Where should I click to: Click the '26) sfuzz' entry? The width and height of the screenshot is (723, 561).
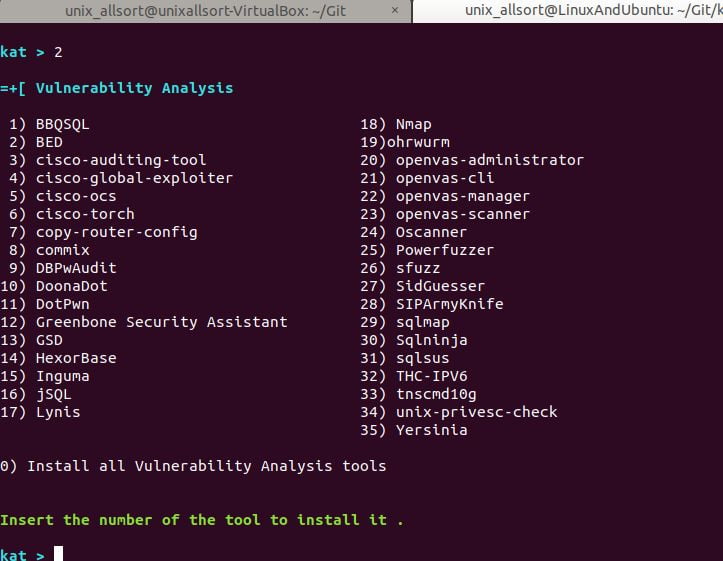click(x=400, y=268)
